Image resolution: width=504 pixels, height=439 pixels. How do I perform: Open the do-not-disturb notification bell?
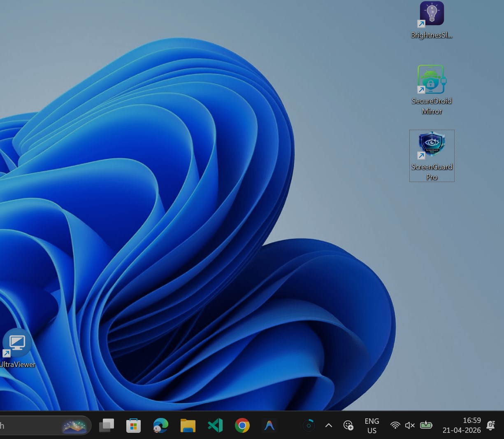[490, 425]
